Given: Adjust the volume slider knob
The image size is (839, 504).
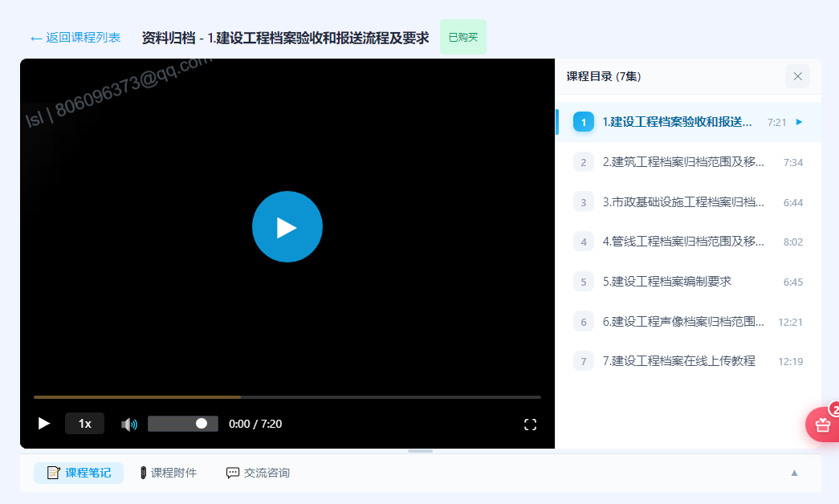Looking at the screenshot, I should pos(202,424).
